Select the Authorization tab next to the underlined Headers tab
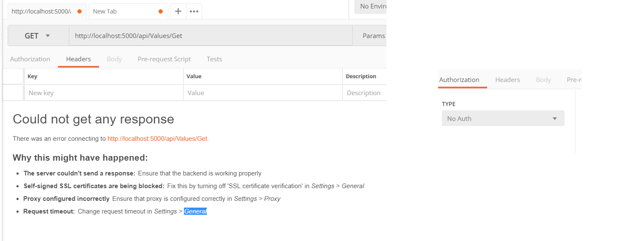Image resolution: width=644 pixels, height=241 pixels. pyautogui.click(x=30, y=59)
